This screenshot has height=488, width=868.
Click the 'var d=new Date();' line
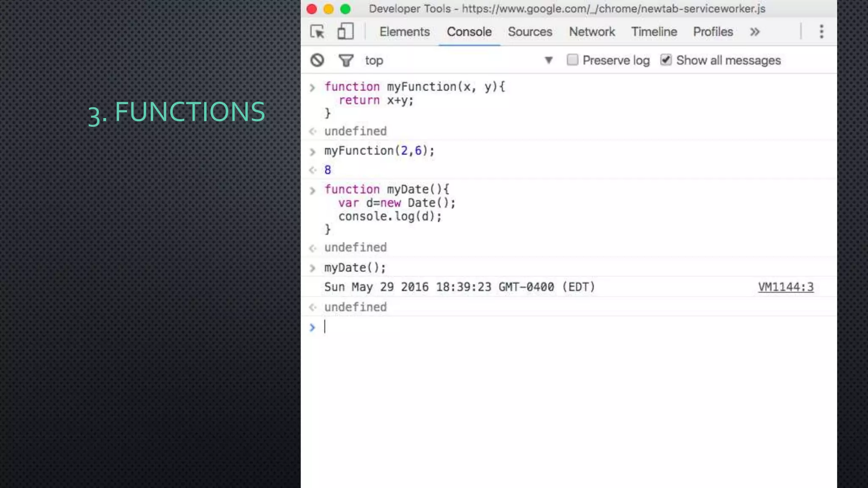(397, 203)
